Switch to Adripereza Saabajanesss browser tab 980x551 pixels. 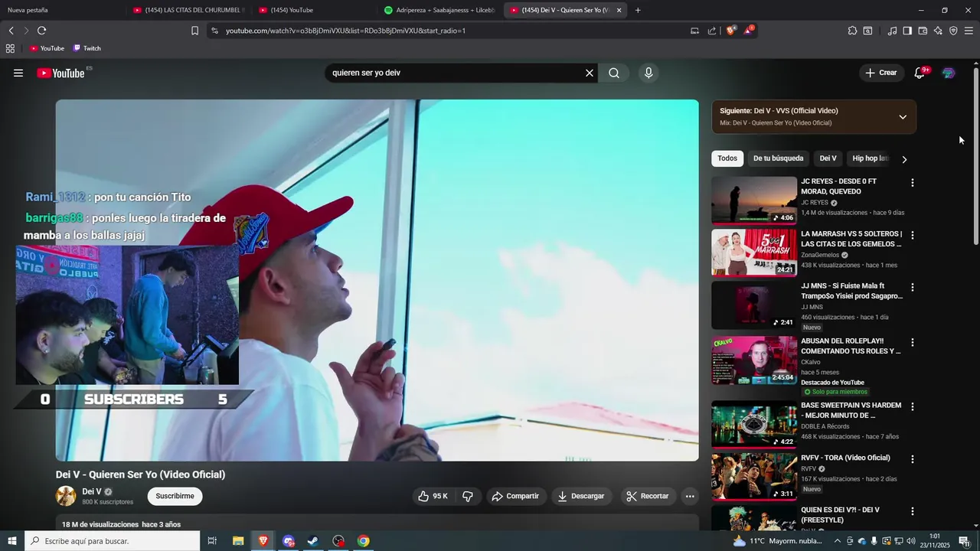[440, 10]
